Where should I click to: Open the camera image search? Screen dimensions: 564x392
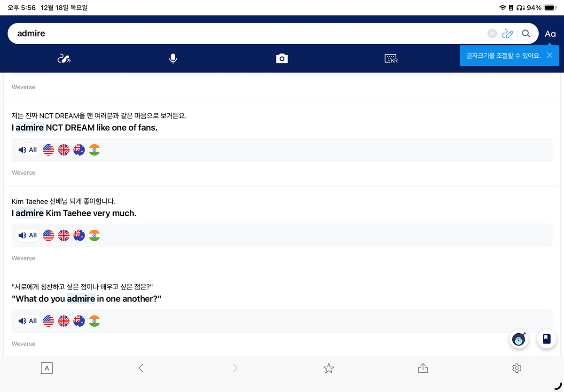coord(282,59)
